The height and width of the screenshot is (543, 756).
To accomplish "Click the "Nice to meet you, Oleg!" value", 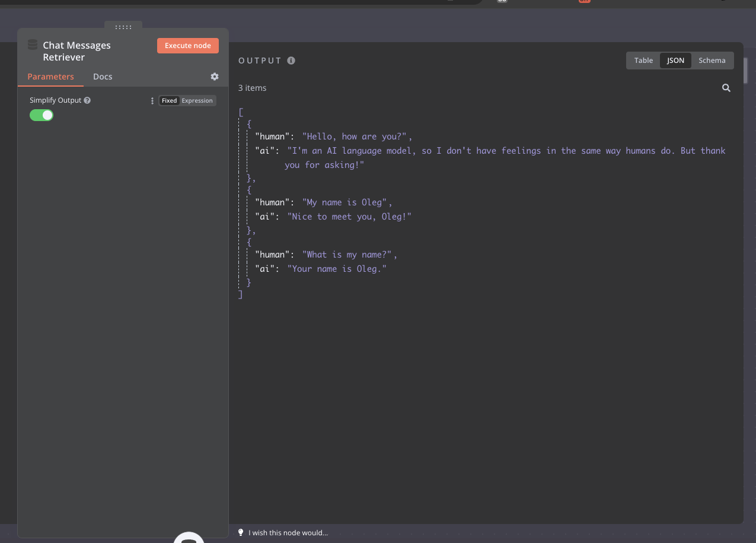I will click(349, 217).
